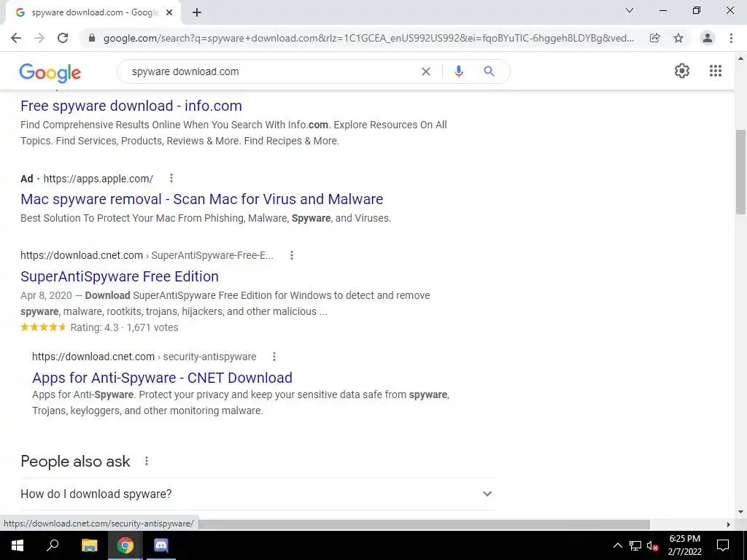The width and height of the screenshot is (747, 560).
Task: Open Free spyware download - info.com result
Action: coord(131,106)
